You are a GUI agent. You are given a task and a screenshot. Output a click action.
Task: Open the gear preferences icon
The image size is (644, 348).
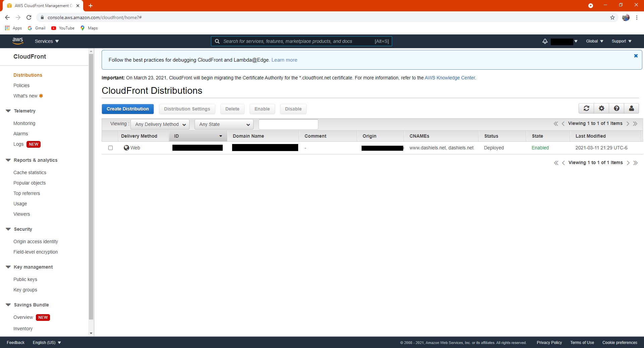click(601, 108)
